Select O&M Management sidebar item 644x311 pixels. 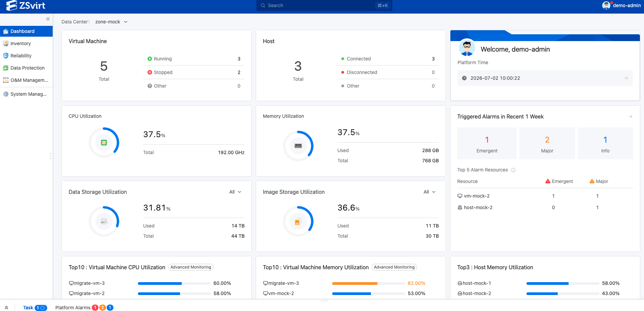(x=26, y=80)
